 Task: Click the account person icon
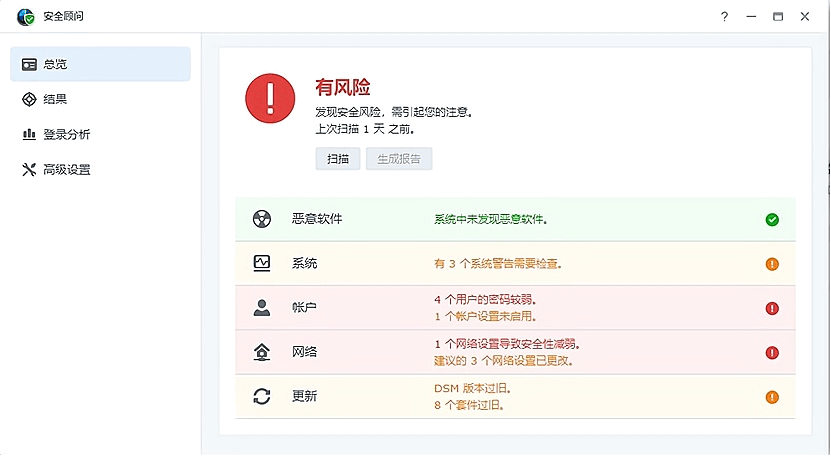(x=262, y=307)
